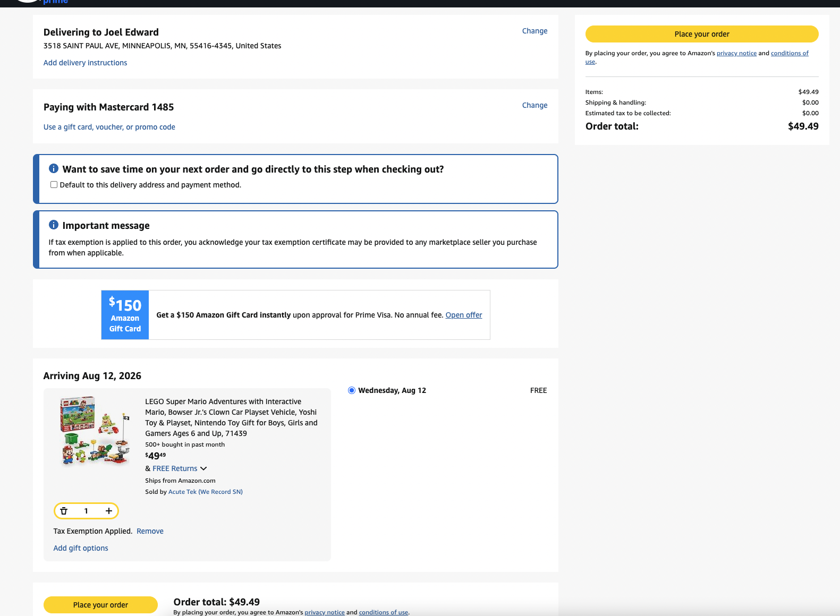Click the Shipping & handling label
This screenshot has height=616, width=840.
click(616, 102)
